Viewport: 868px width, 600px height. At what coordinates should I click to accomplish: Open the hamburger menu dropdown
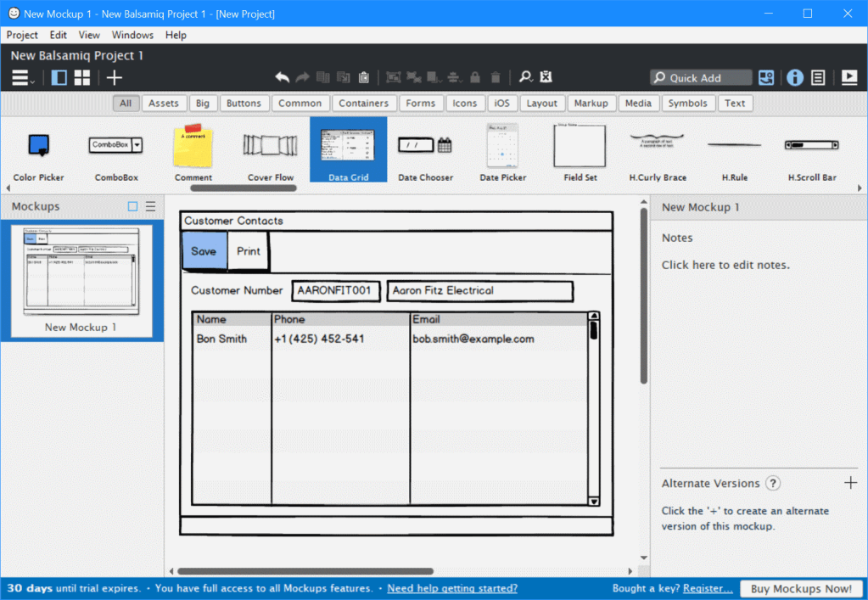coord(19,77)
